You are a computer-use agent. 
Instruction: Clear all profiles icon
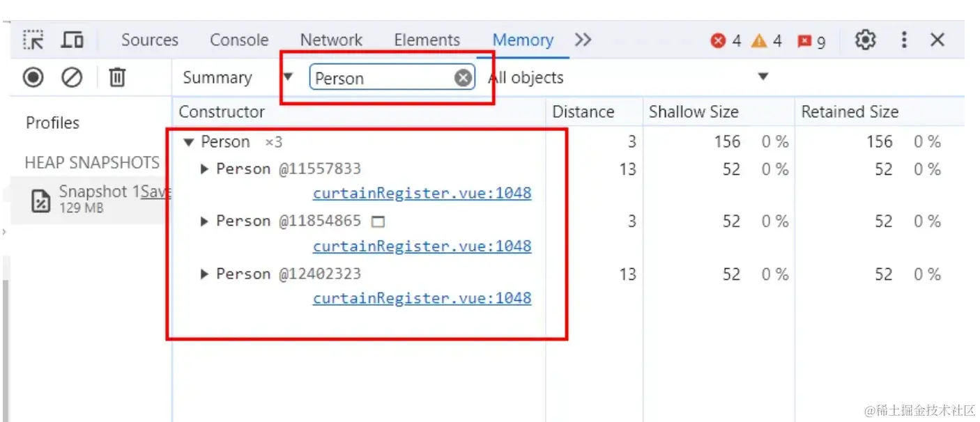72,77
